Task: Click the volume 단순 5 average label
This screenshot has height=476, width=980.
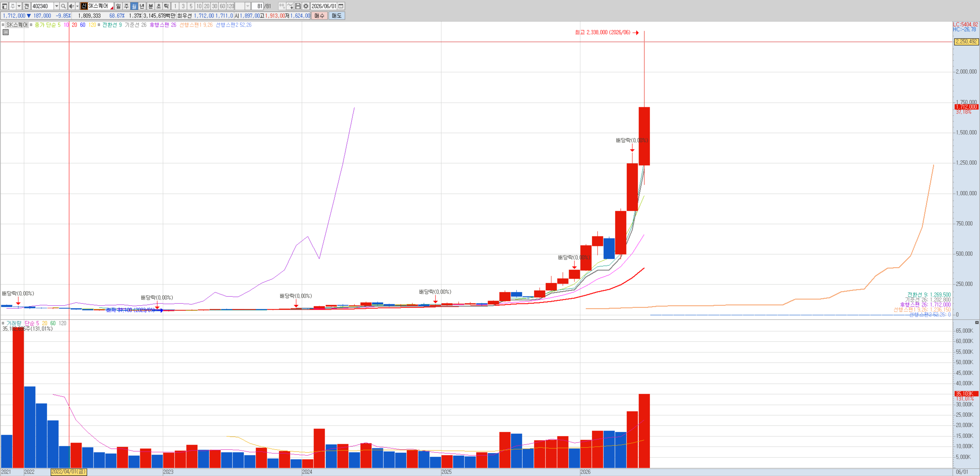Action: pos(32,323)
